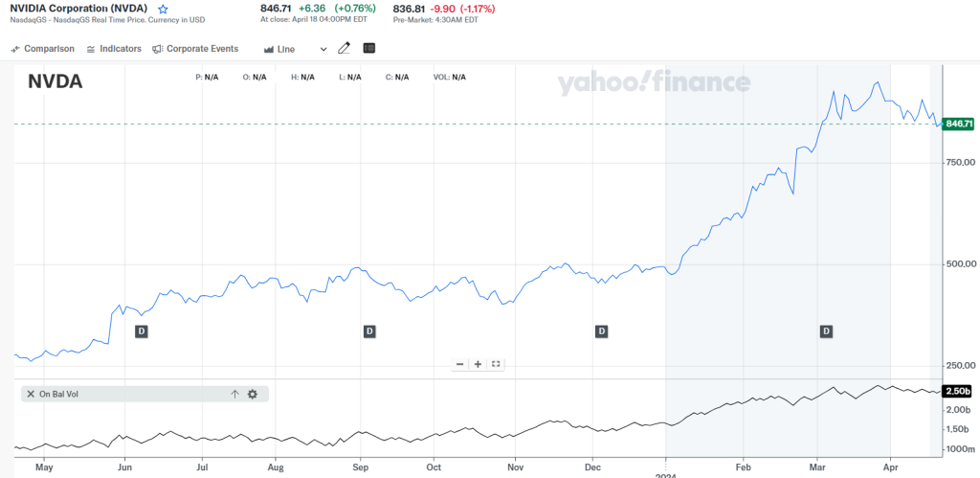Remove the On Bal Vol indicator

pyautogui.click(x=31, y=394)
